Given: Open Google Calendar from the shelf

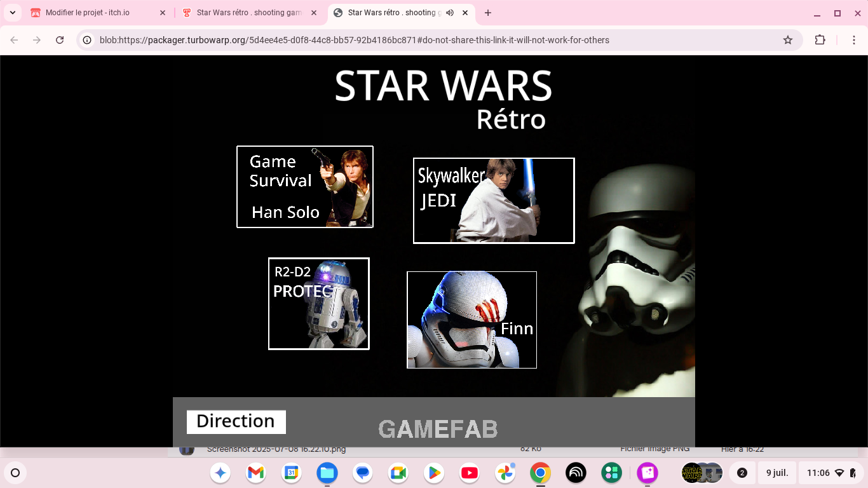Looking at the screenshot, I should click(291, 473).
